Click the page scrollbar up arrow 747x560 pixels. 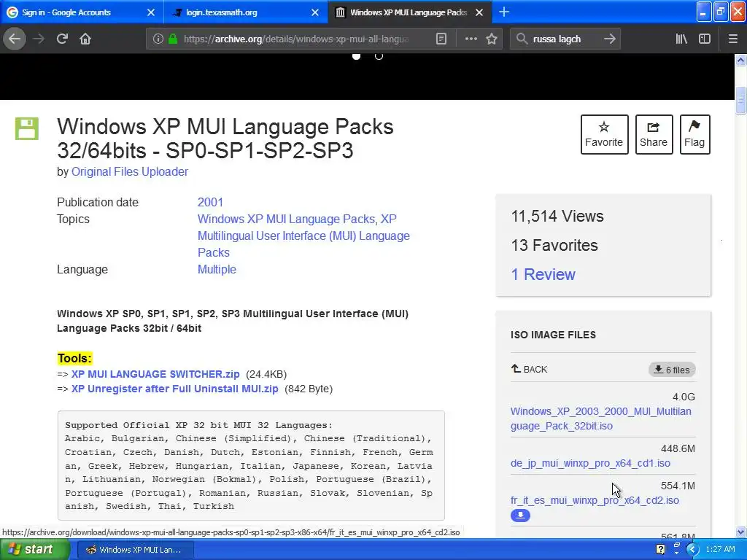740,60
